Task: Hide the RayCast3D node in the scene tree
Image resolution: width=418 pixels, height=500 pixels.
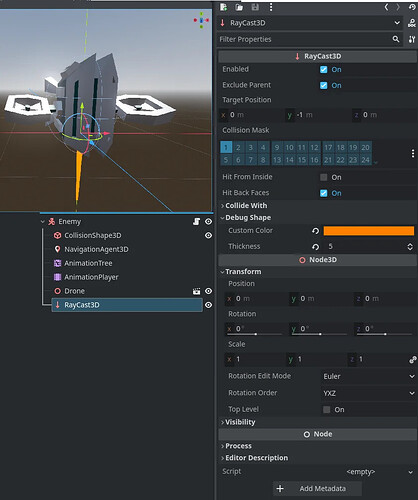Action: click(x=208, y=305)
